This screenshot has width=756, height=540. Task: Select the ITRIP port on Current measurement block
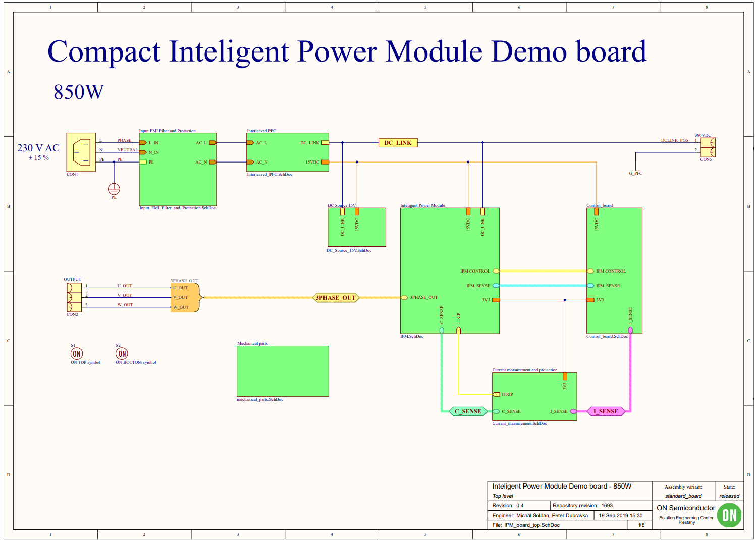(x=497, y=394)
